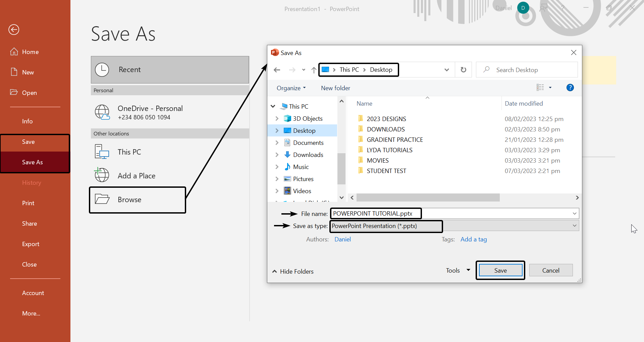The width and height of the screenshot is (644, 342).
Task: Expand the Save as type dropdown
Action: (574, 226)
